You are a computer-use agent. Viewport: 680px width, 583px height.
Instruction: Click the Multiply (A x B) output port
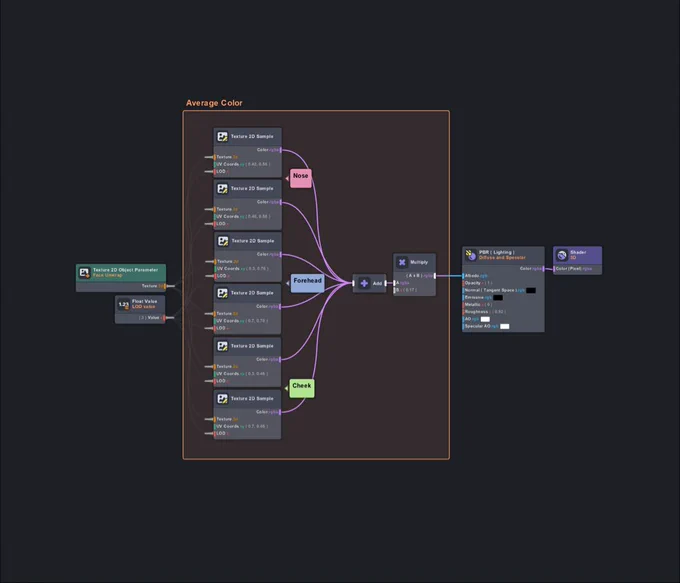pos(435,275)
